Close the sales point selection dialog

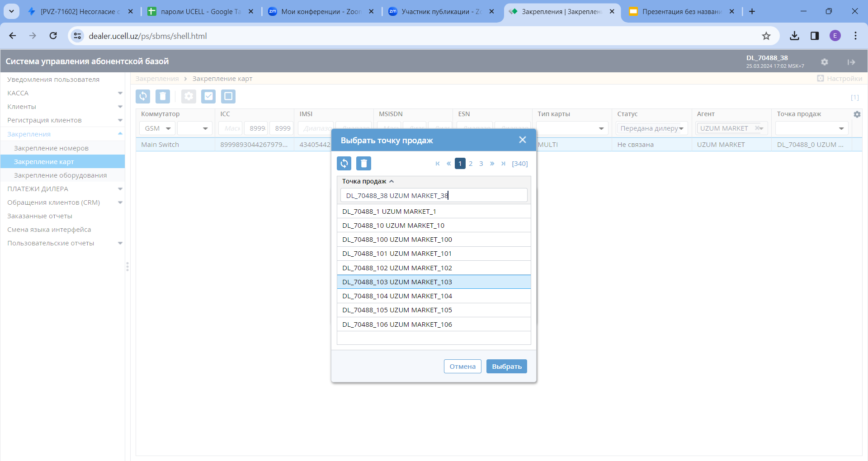523,140
